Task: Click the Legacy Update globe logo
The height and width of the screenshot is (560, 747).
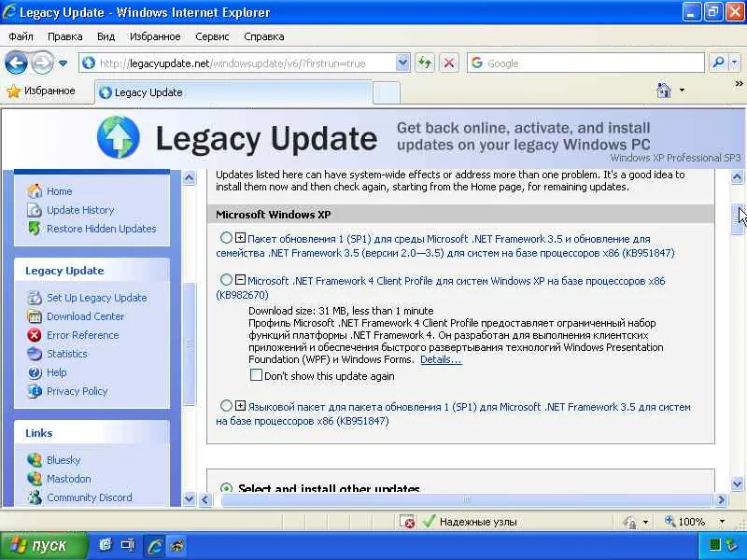Action: (119, 137)
